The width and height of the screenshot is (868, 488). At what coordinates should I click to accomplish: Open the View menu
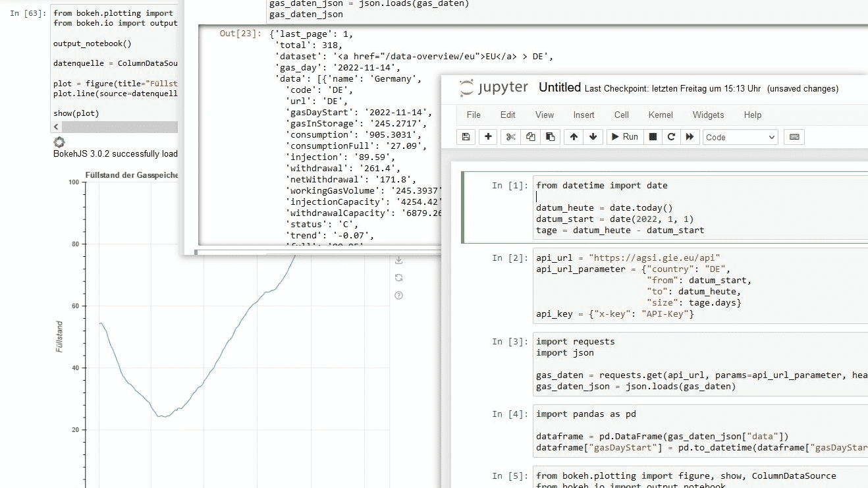pyautogui.click(x=545, y=115)
